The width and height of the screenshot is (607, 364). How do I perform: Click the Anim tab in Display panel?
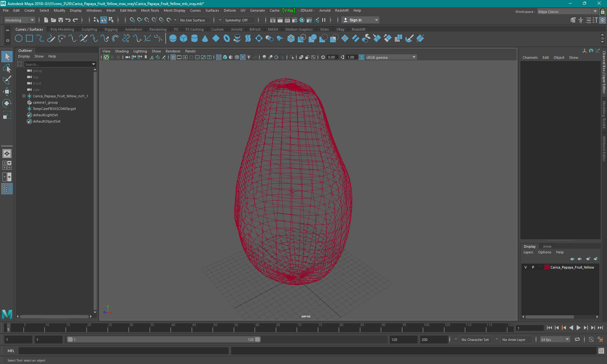(547, 246)
